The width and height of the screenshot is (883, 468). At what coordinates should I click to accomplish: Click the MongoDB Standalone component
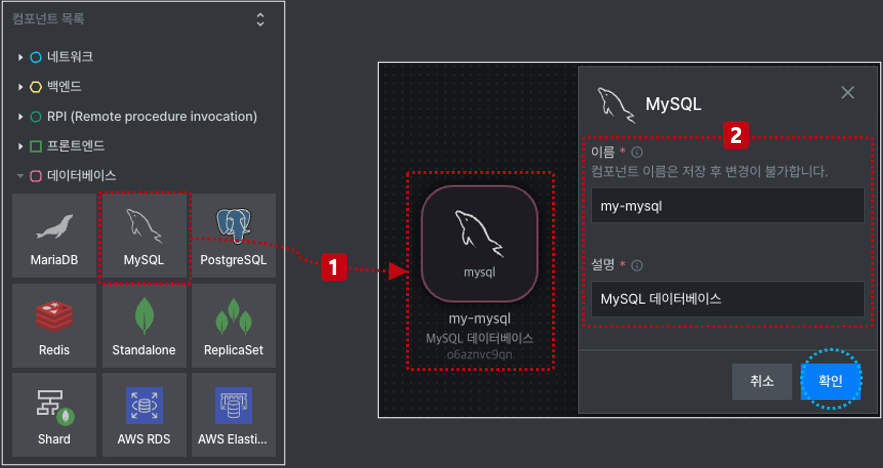coord(144,326)
